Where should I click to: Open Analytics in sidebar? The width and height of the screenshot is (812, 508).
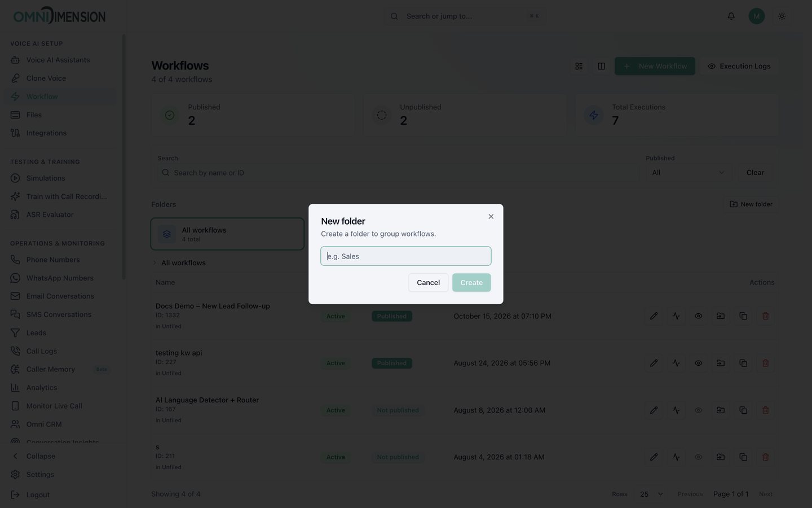tap(42, 388)
